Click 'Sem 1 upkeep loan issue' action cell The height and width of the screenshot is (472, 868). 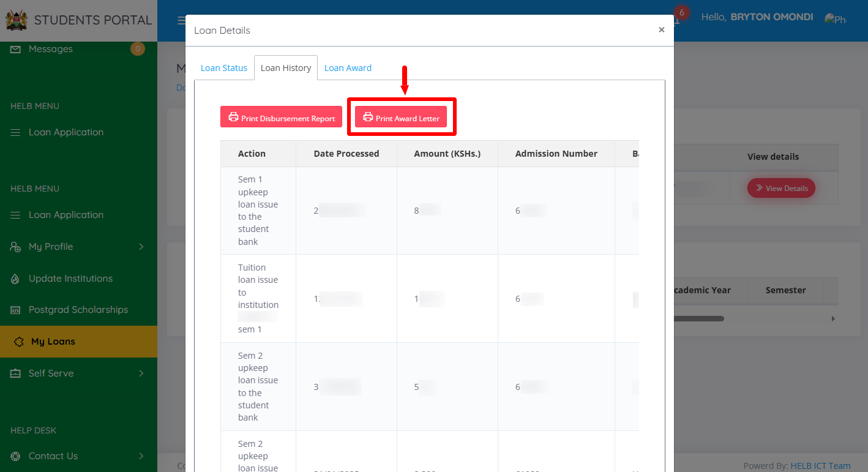[x=258, y=211]
